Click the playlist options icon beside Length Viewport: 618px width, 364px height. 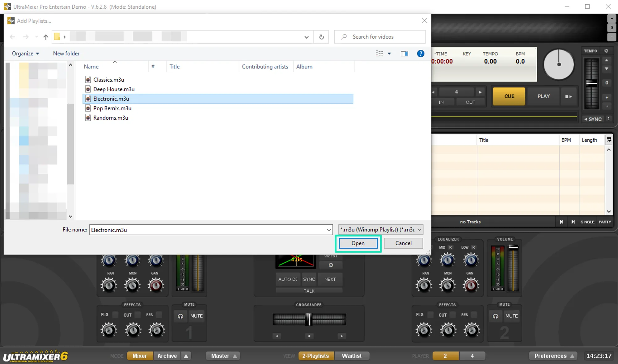[608, 140]
